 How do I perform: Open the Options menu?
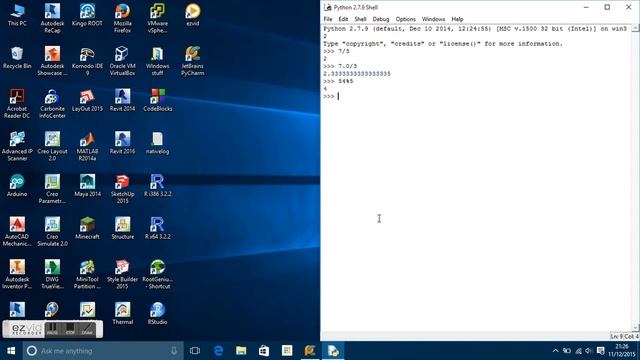[x=405, y=19]
